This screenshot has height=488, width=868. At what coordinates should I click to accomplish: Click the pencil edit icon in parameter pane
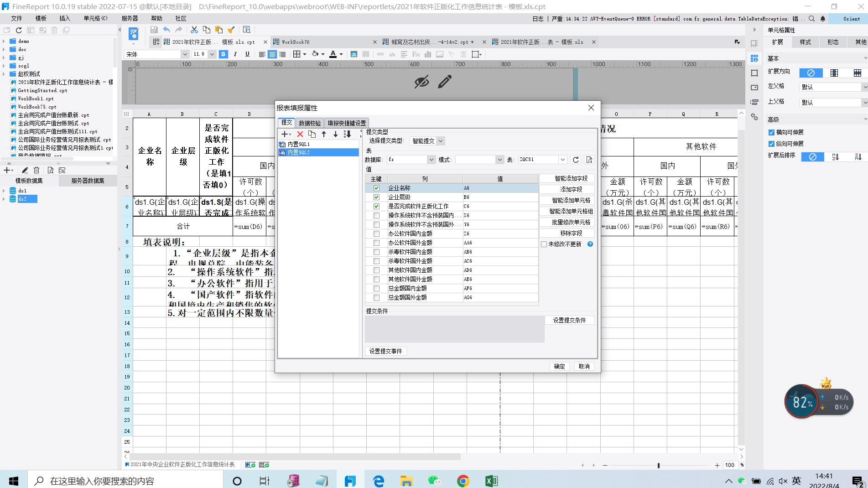coord(445,82)
